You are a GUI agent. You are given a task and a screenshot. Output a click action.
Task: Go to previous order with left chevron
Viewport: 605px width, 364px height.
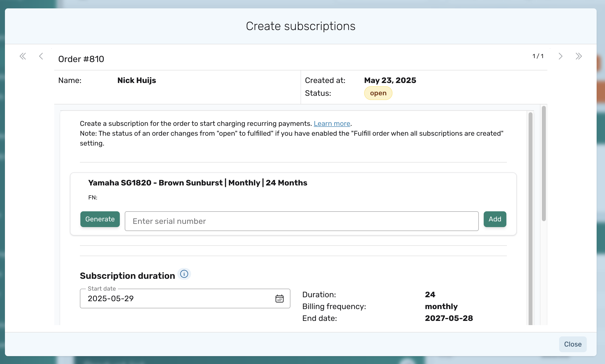(x=41, y=56)
